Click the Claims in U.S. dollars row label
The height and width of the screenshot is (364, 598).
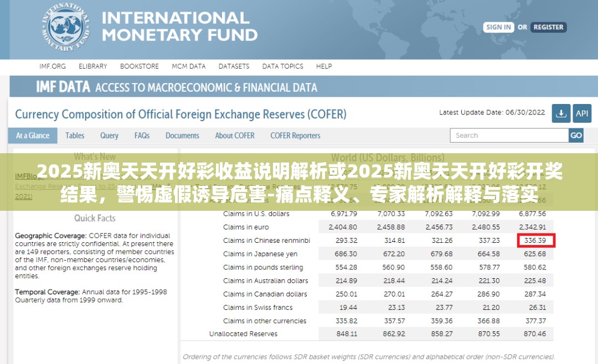pos(256,214)
